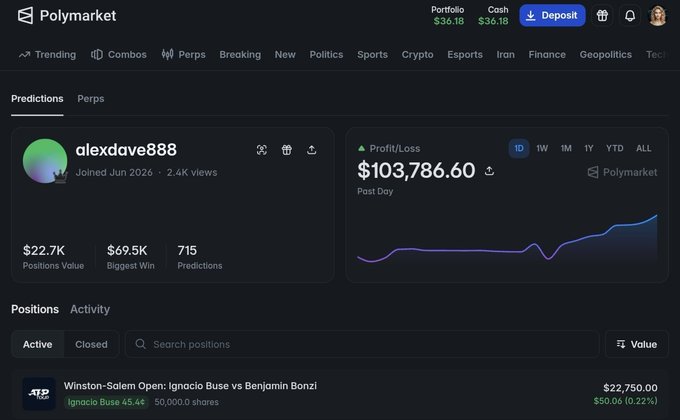
Task: Click the search magnifier icon
Action: coord(140,344)
